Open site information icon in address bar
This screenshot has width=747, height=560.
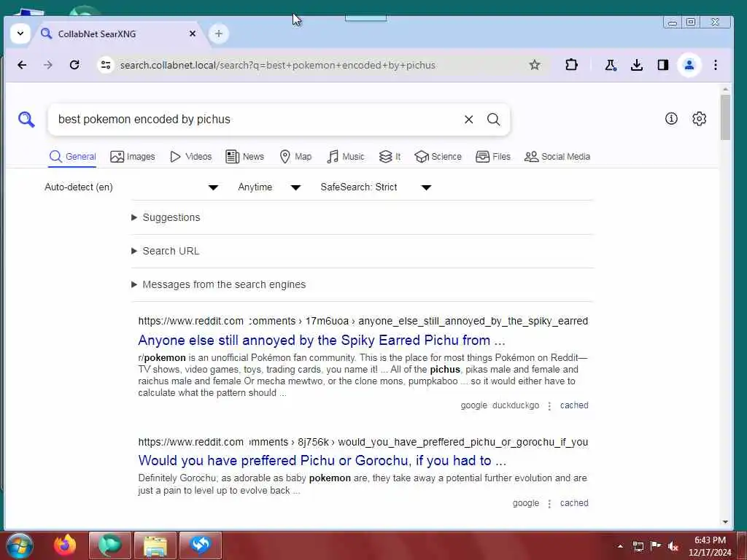click(106, 65)
